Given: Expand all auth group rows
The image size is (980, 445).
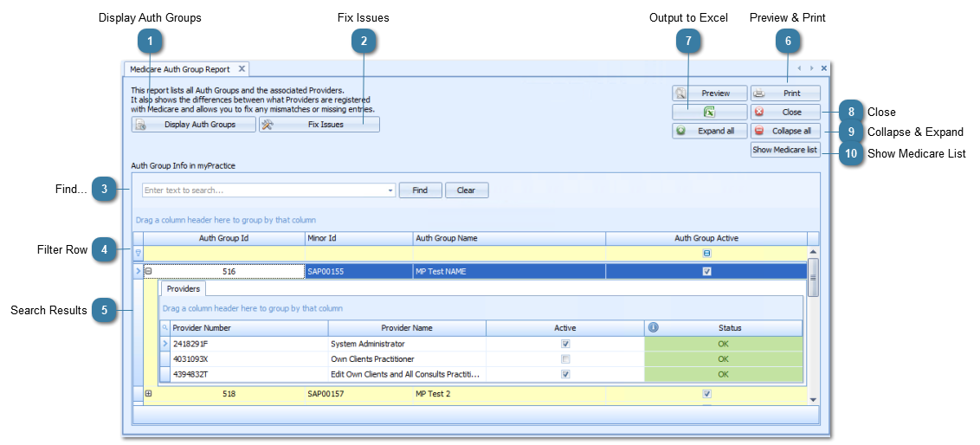Looking at the screenshot, I should point(710,132).
